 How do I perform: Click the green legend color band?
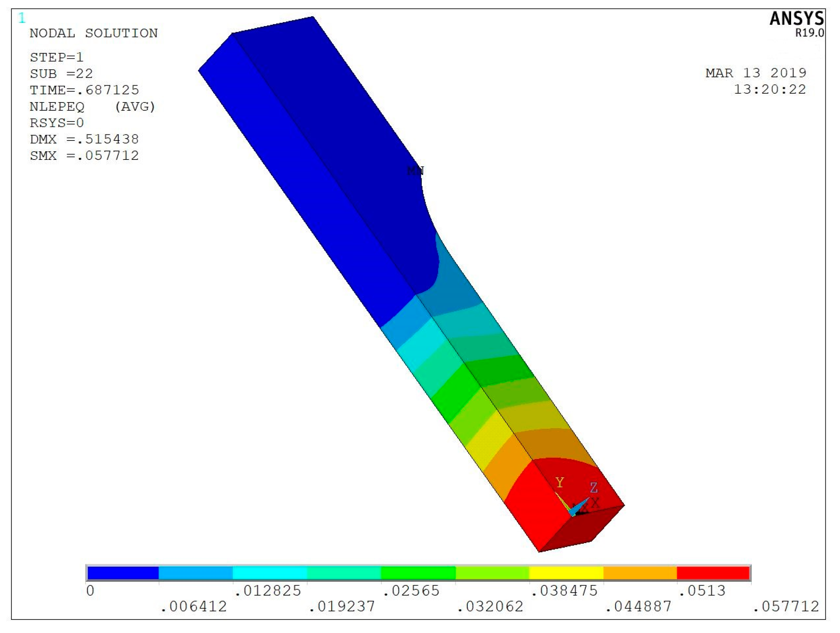[x=418, y=573]
